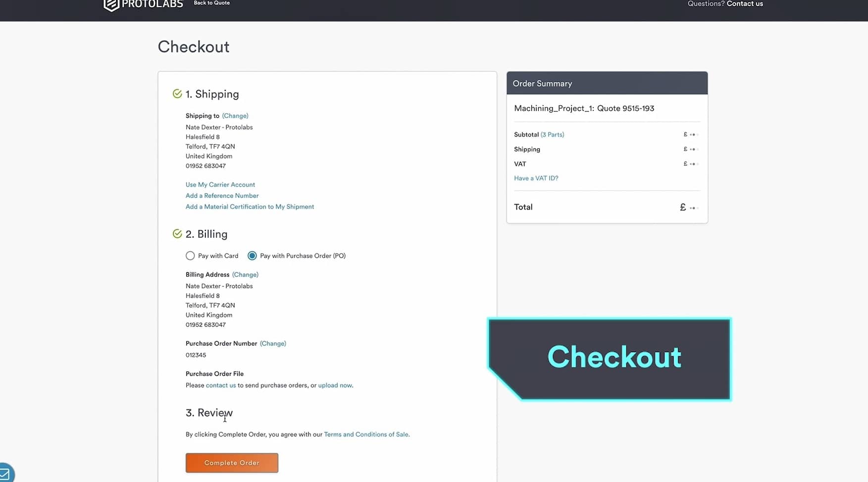Change the Shipping to address
868x482 pixels.
point(235,116)
